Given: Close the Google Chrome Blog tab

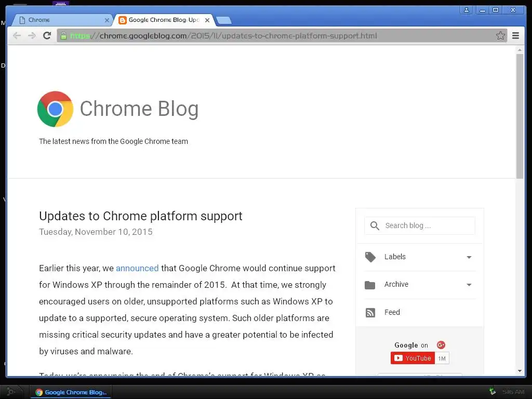Looking at the screenshot, I should pyautogui.click(x=207, y=20).
